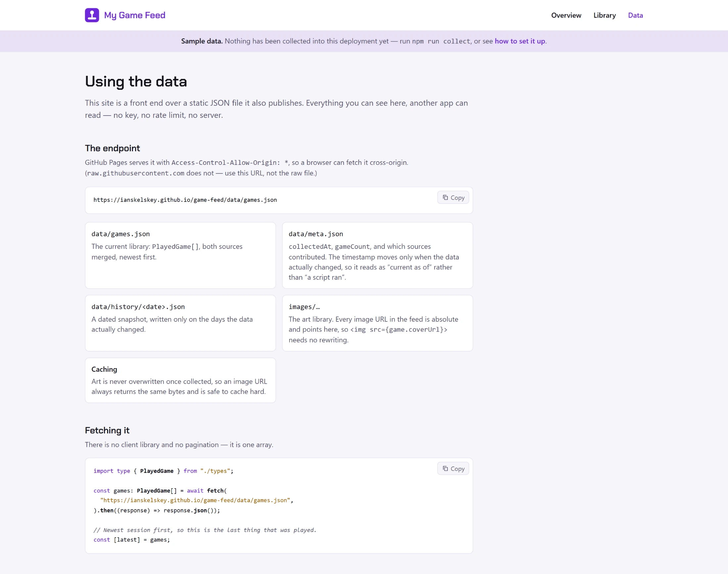Go to the Overview page
Image resolution: width=728 pixels, height=574 pixels.
[x=566, y=15]
